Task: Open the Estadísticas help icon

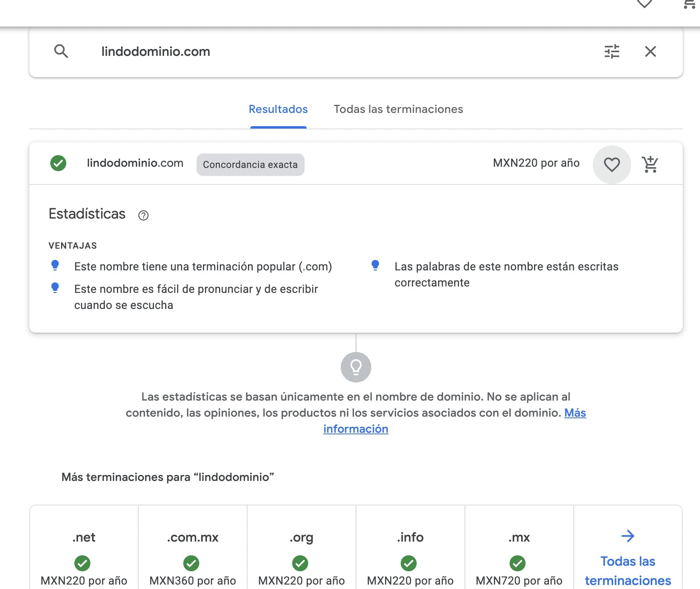Action: tap(143, 215)
